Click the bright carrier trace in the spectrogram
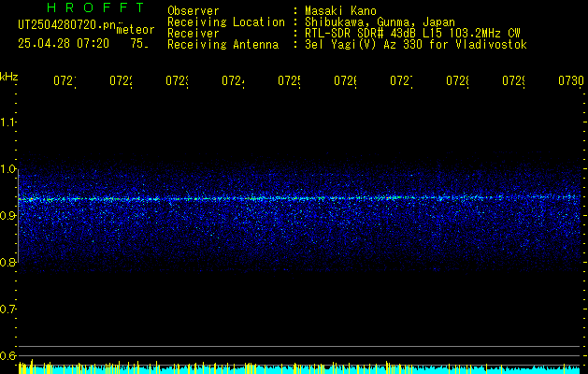588x374 pixels. coord(299,197)
